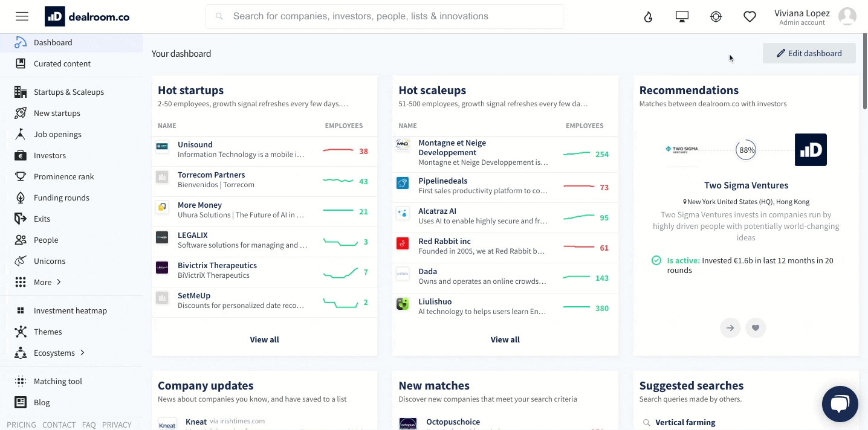Viewport: 868px width, 430px height.
Task: Open Viviana Lopez account dropdown
Action: (802, 17)
